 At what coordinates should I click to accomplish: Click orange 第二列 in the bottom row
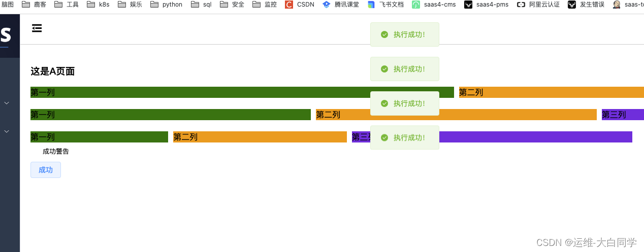(260, 137)
